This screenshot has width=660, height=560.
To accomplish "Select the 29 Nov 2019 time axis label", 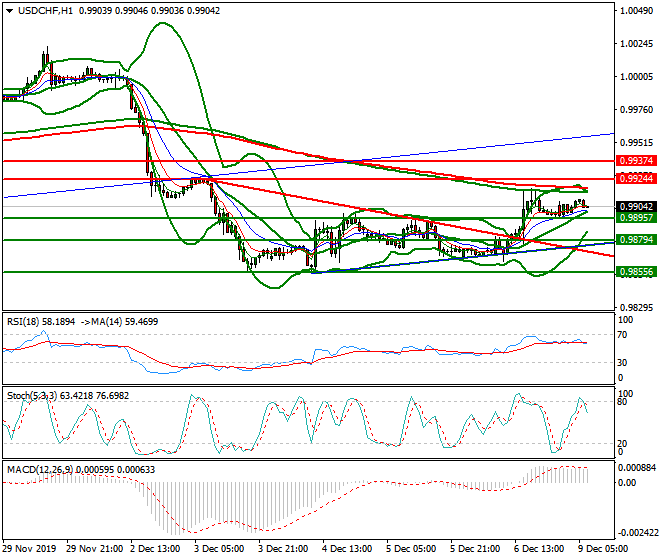I will [x=29, y=549].
